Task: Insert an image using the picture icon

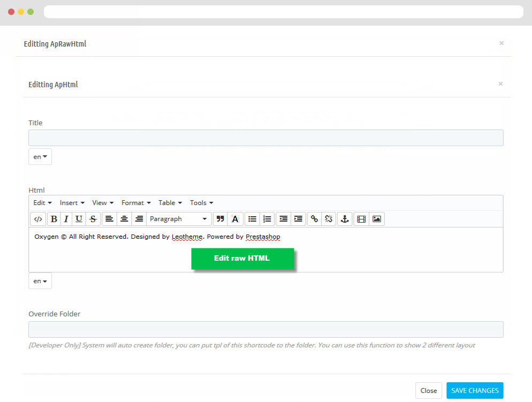Action: pos(377,219)
